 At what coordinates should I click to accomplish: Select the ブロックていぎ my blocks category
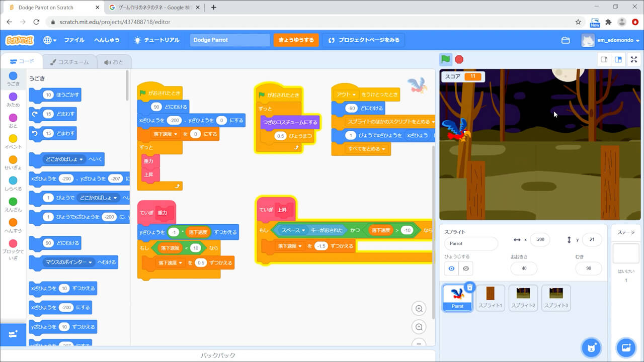click(13, 249)
